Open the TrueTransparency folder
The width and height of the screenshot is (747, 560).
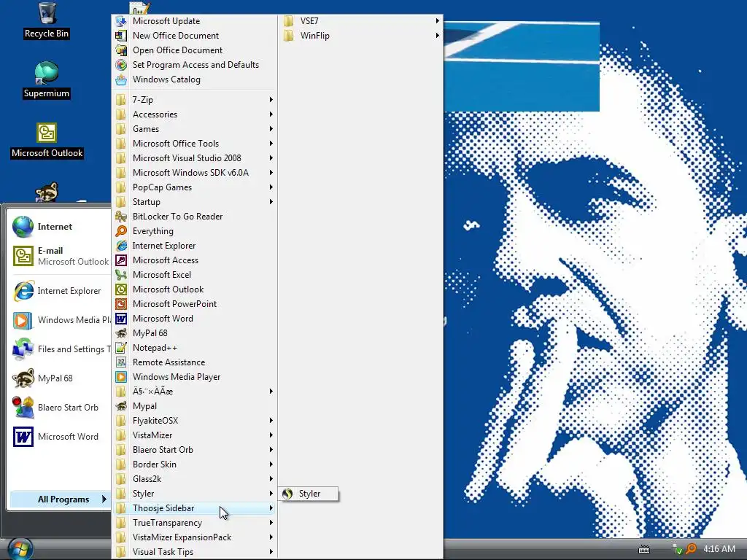194,523
